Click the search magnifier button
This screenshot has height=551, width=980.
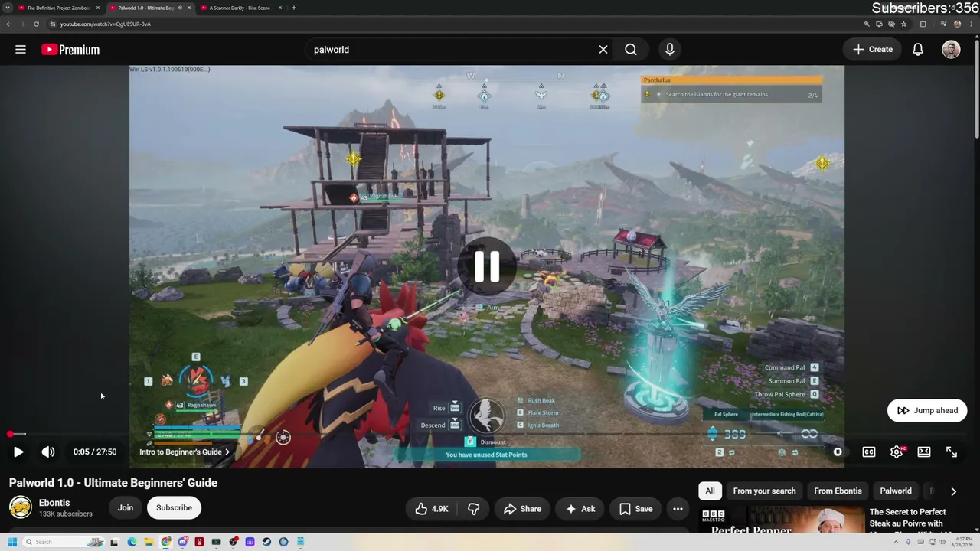[x=631, y=50]
